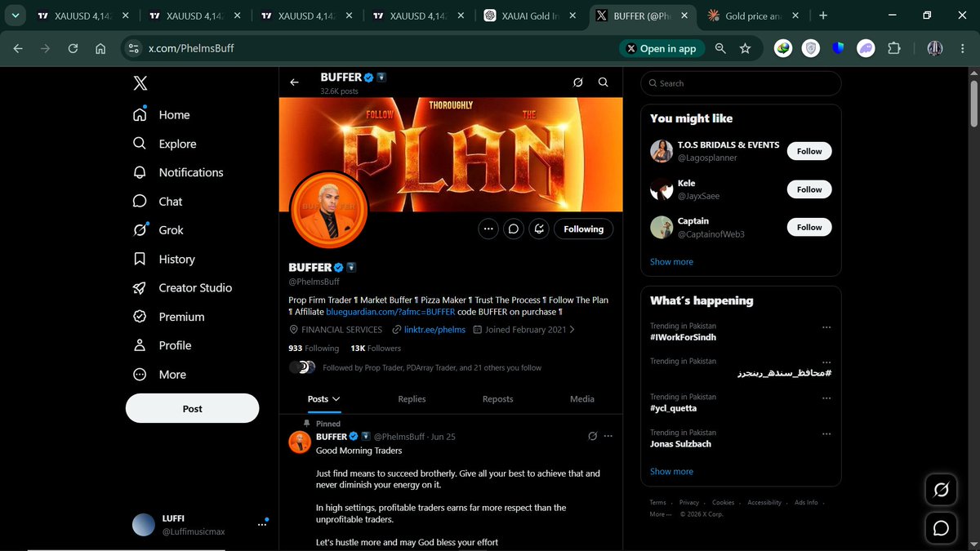Viewport: 980px width, 551px height.
Task: Open the floating chat messages button
Action: point(941,528)
